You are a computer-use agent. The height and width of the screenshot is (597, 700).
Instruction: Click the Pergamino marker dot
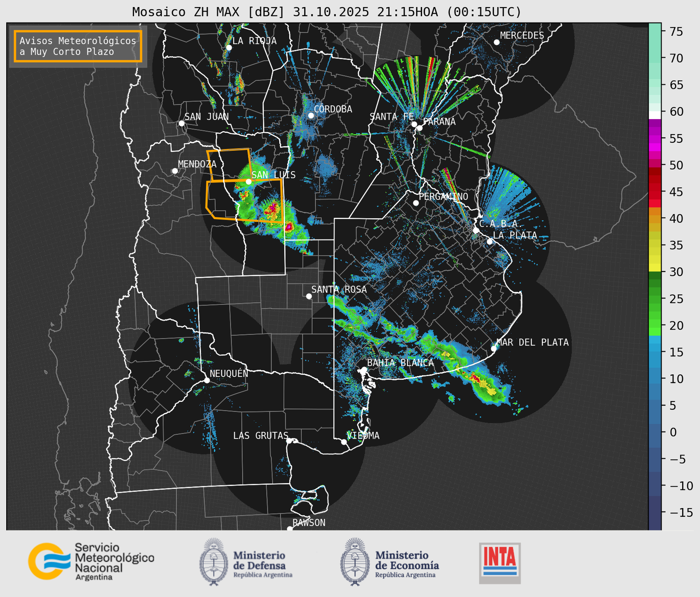click(416, 203)
